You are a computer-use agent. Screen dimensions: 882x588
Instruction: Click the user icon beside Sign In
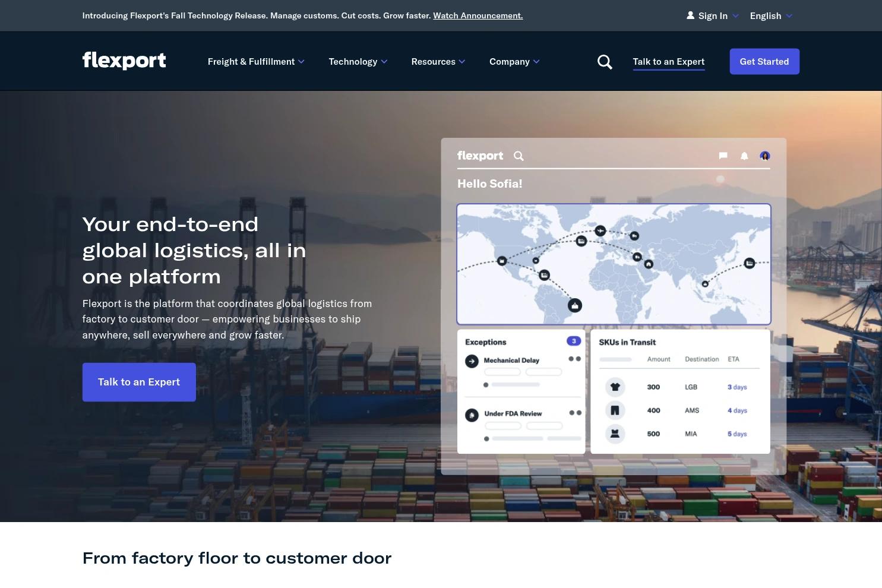tap(690, 15)
